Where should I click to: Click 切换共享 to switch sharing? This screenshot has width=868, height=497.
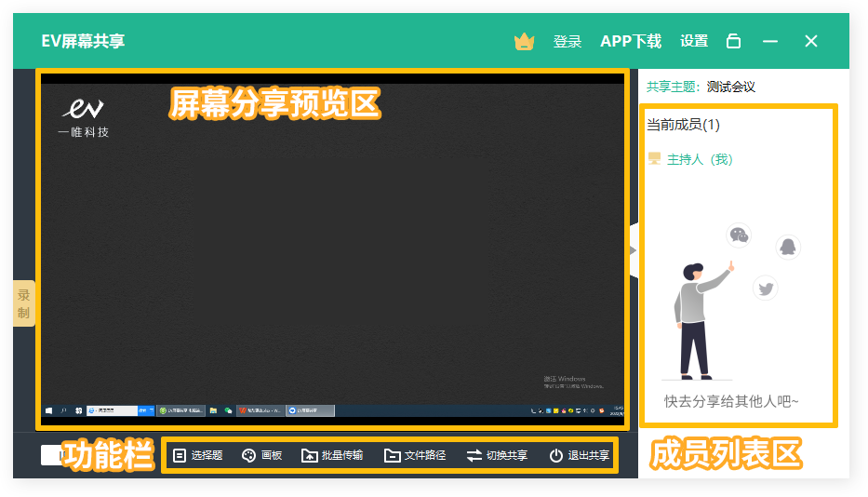coord(497,455)
